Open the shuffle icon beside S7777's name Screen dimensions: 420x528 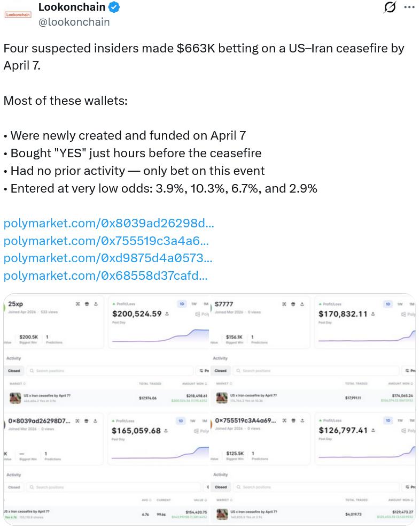tap(283, 303)
